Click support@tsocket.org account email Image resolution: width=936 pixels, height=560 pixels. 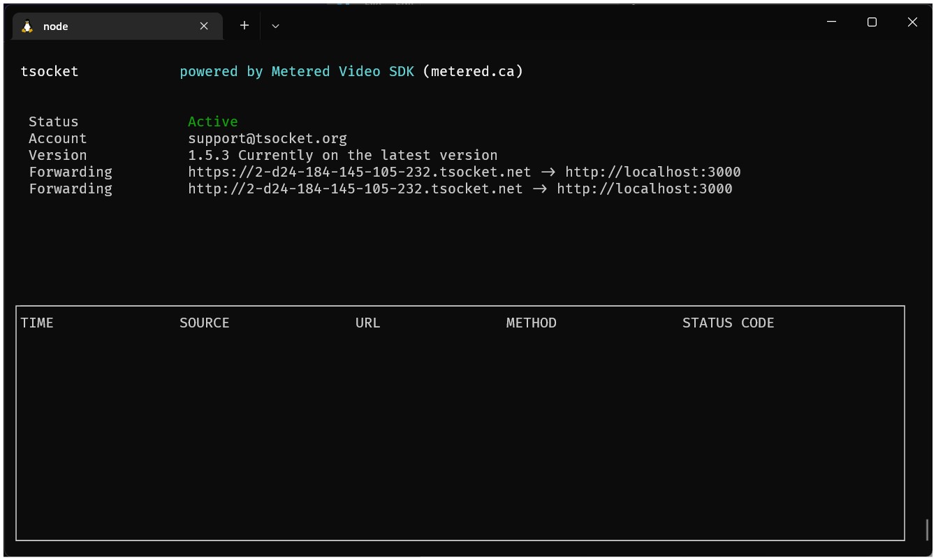click(x=268, y=138)
